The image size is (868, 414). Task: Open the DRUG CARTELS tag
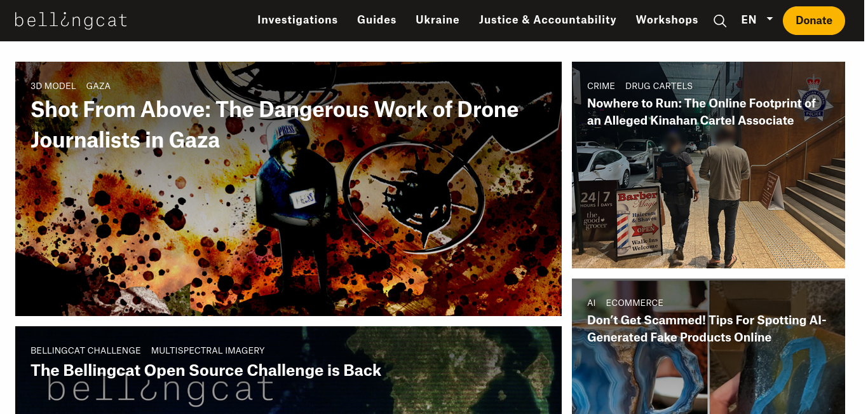pos(659,86)
